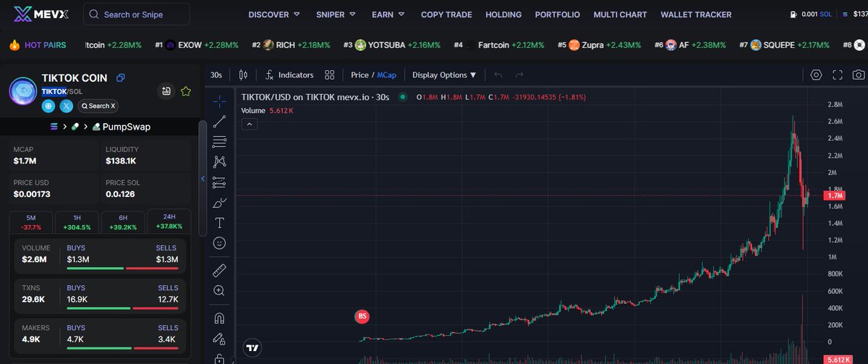
Task: Click the TIKTOK COIN token avatar
Action: pyautogui.click(x=23, y=91)
